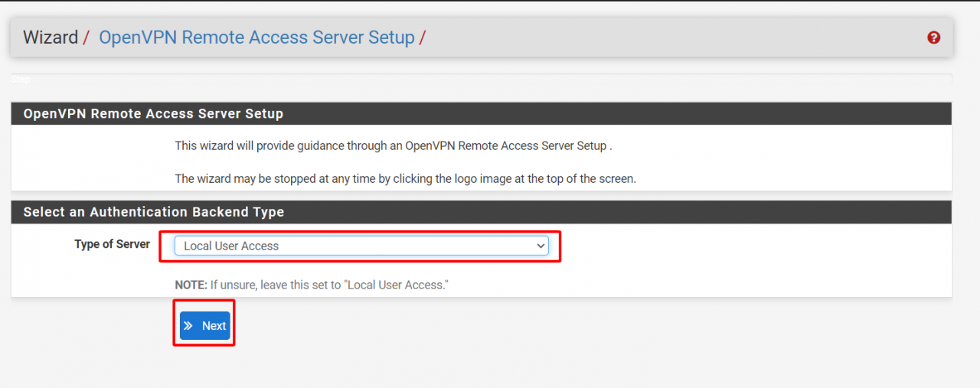Click the "wizard may be stopped" sentence
Image resolution: width=980 pixels, height=388 pixels.
click(x=405, y=178)
